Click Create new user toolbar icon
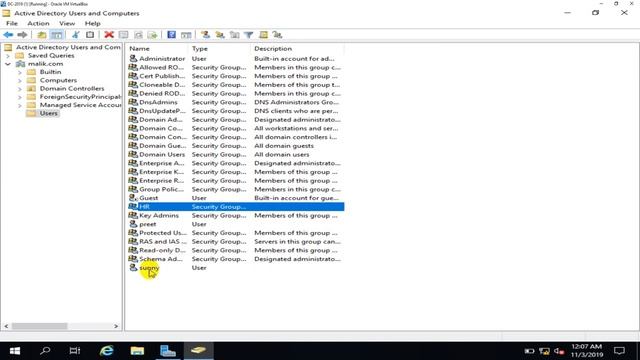 pyautogui.click(x=205, y=35)
